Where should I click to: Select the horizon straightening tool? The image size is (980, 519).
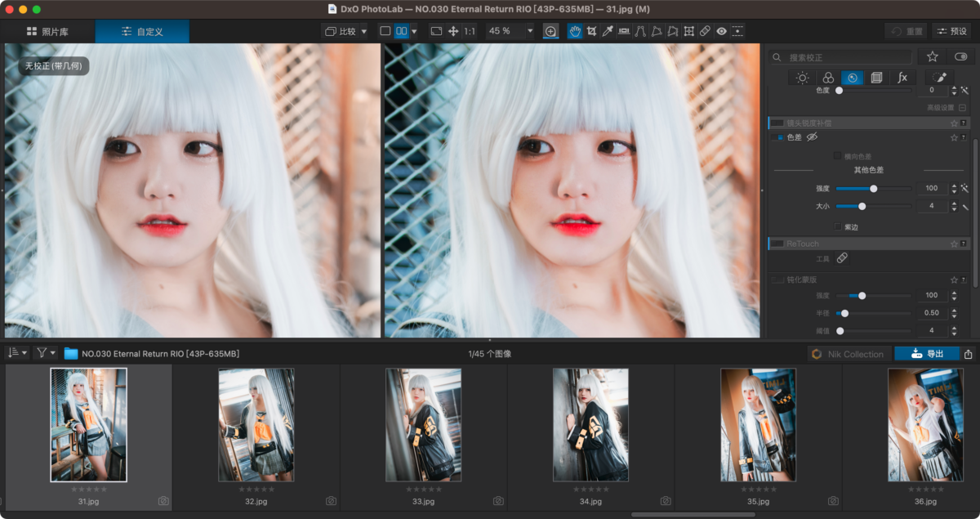(624, 31)
